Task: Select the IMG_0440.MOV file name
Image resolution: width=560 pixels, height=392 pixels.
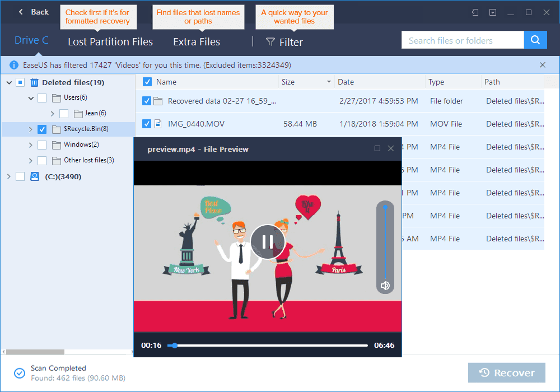Action: 197,124
